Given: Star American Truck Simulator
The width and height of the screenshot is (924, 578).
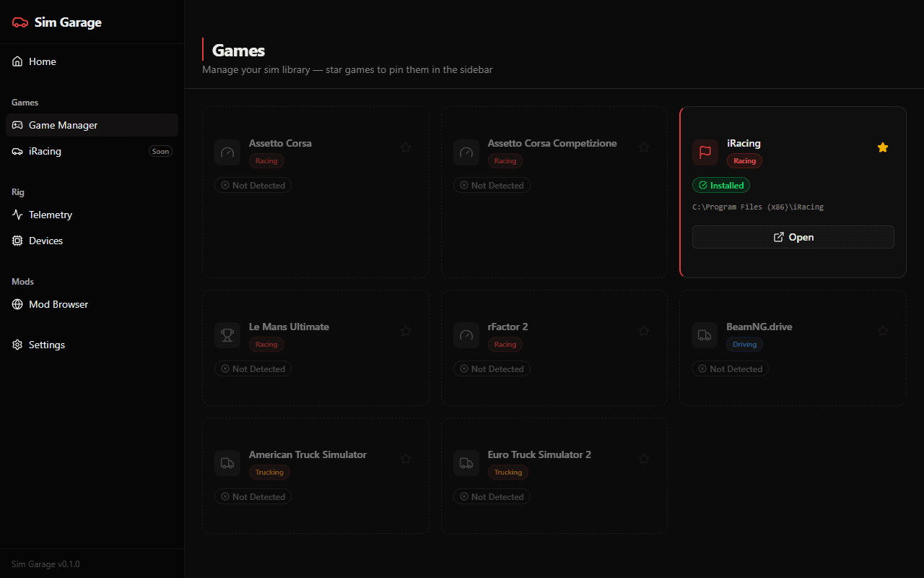Looking at the screenshot, I should pos(406,459).
